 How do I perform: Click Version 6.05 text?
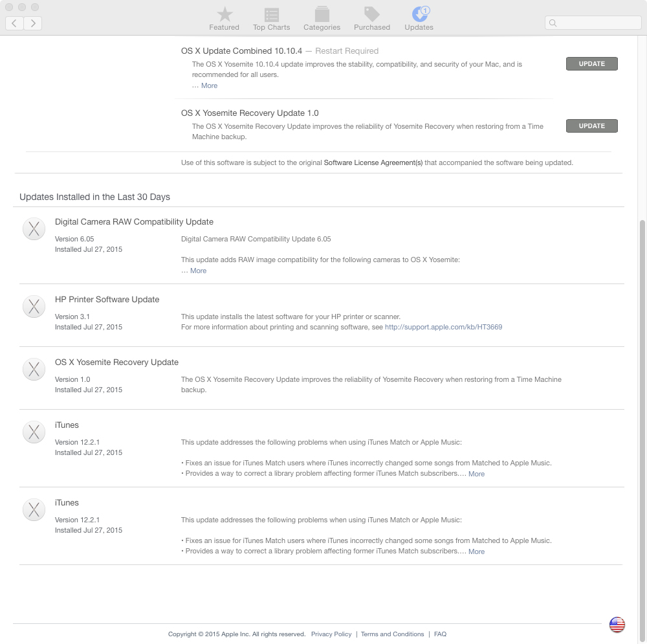coord(74,239)
